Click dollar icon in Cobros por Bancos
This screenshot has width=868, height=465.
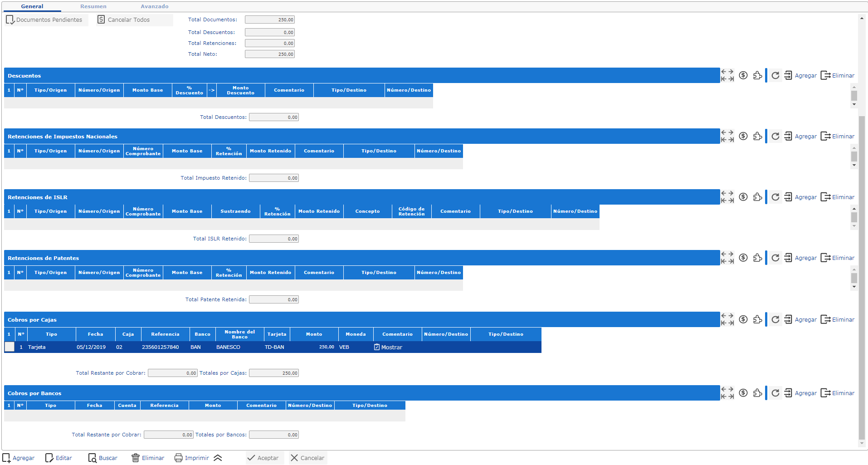tap(743, 393)
